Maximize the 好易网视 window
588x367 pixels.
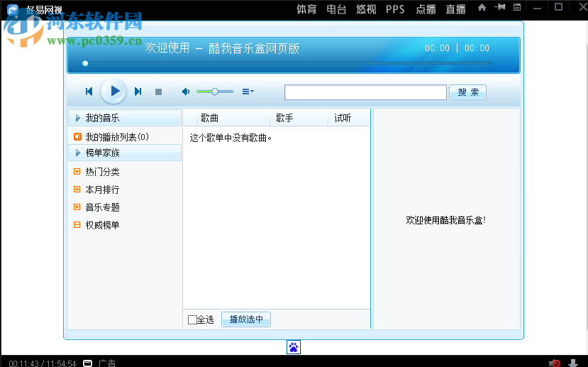tap(558, 7)
